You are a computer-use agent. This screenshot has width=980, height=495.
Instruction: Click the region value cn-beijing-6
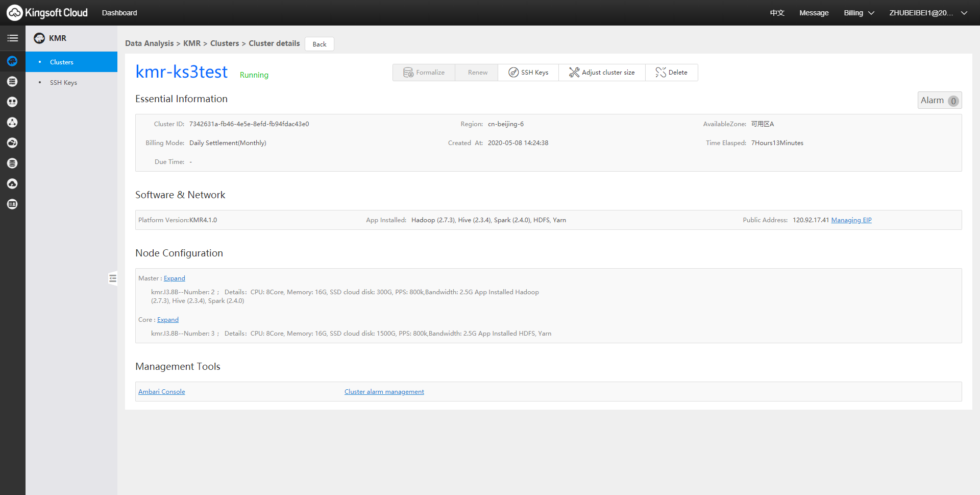click(506, 124)
